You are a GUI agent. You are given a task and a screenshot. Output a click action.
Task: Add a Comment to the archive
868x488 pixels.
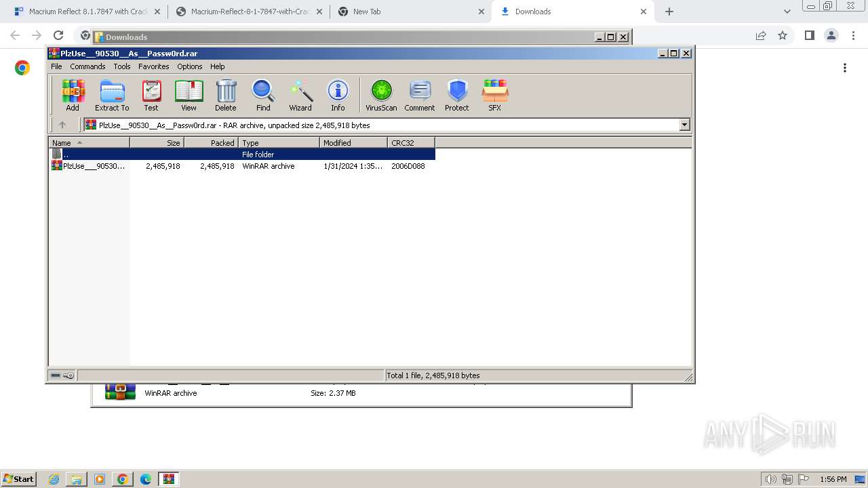pyautogui.click(x=420, y=95)
